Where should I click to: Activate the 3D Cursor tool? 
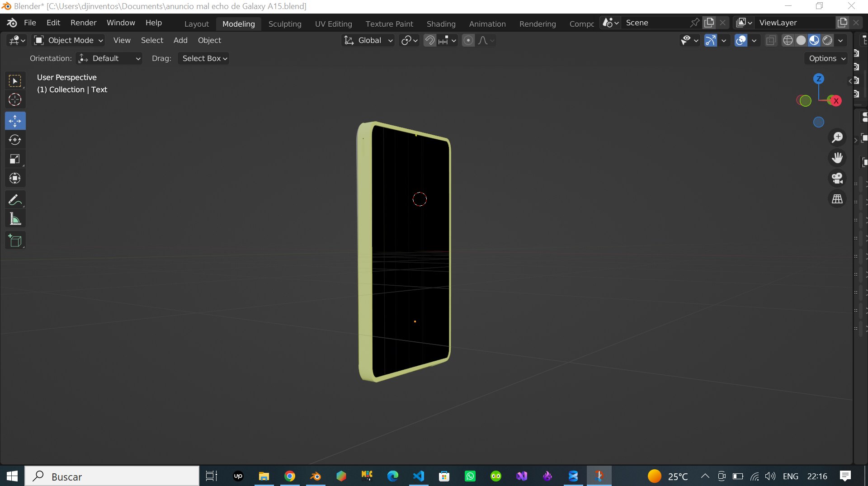coord(15,100)
